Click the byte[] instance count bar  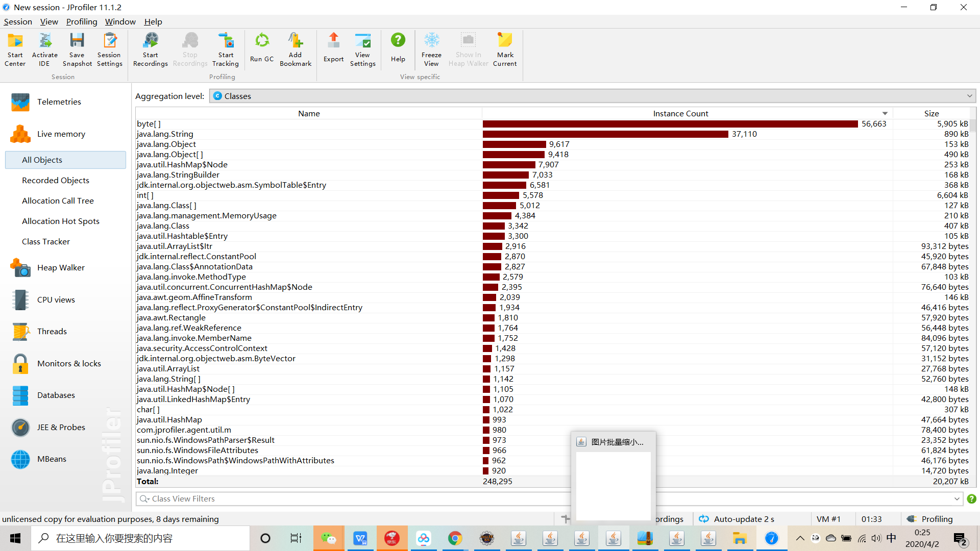tap(670, 124)
